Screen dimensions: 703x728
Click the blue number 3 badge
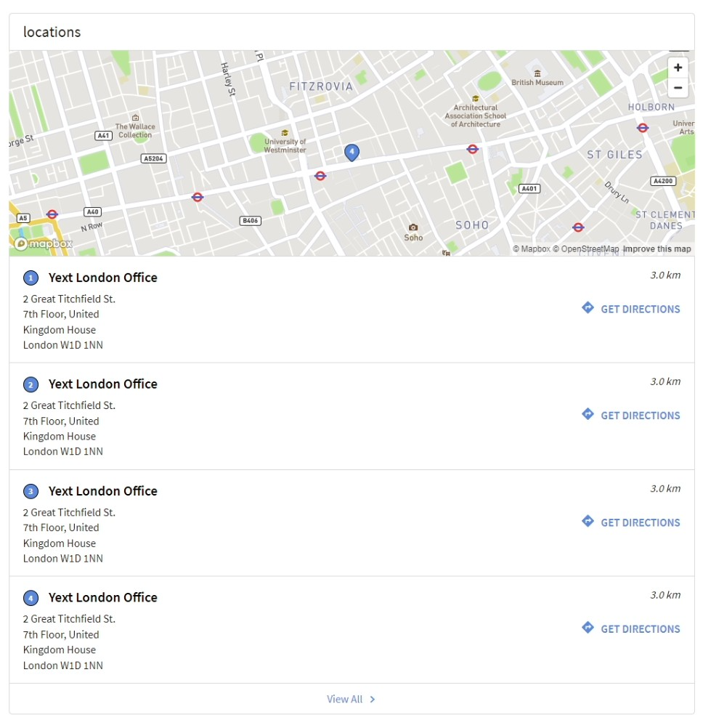(31, 491)
